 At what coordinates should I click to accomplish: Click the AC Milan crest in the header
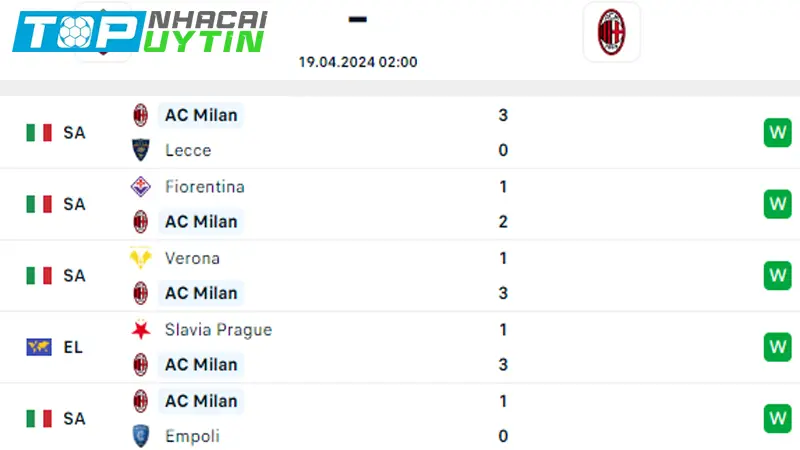[x=611, y=31]
